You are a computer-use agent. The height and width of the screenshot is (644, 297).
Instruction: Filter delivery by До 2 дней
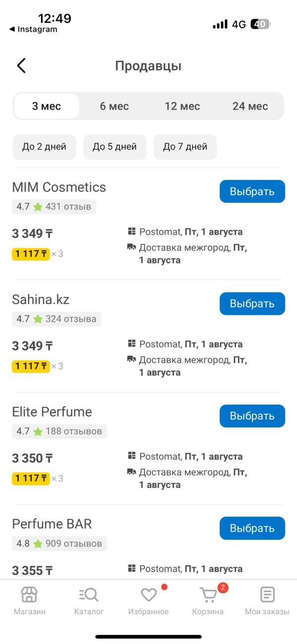[x=44, y=147]
